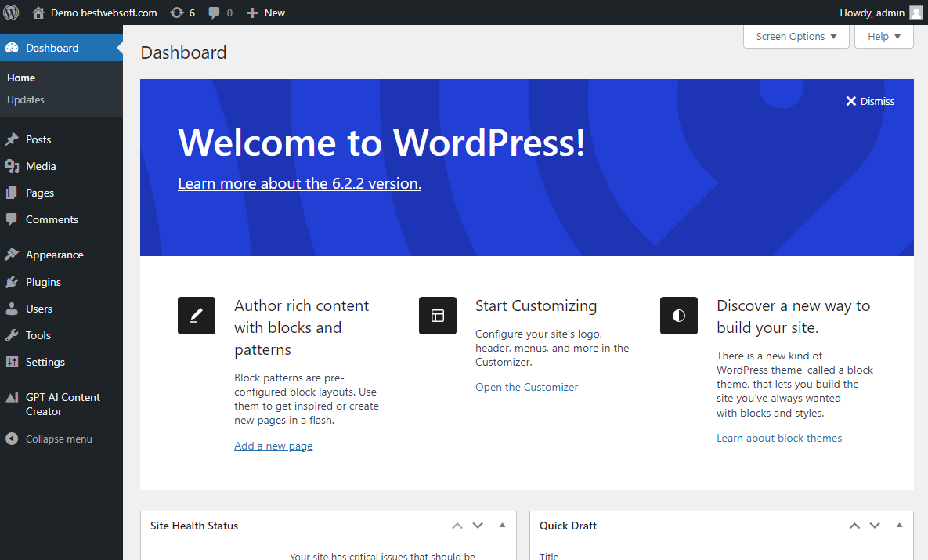
Task: Click the layout icon tile for Customizing
Action: point(438,316)
